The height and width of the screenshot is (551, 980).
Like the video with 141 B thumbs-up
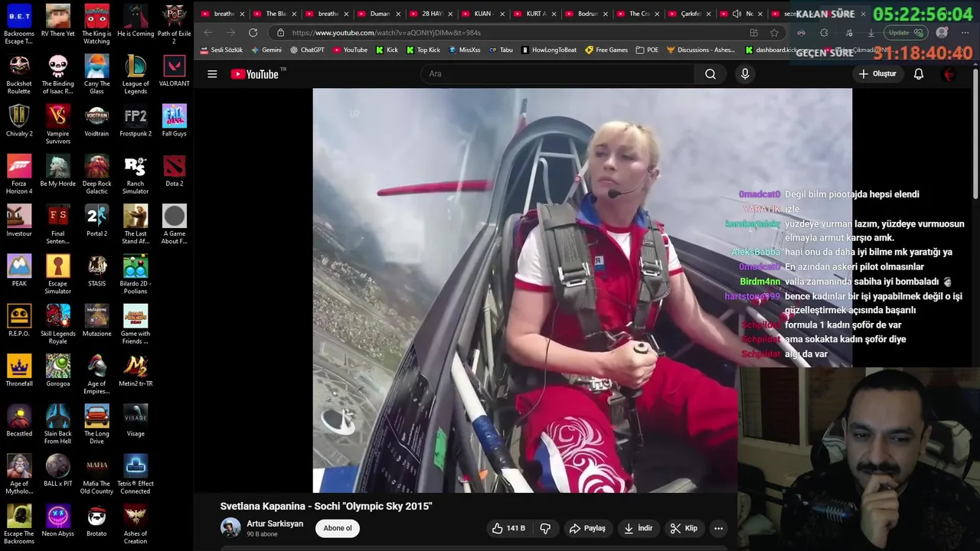[x=508, y=528]
